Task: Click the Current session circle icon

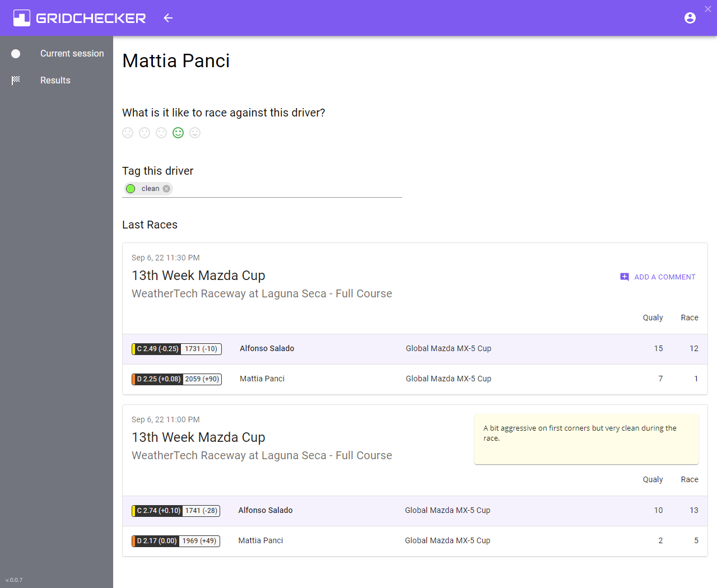Action: point(16,54)
